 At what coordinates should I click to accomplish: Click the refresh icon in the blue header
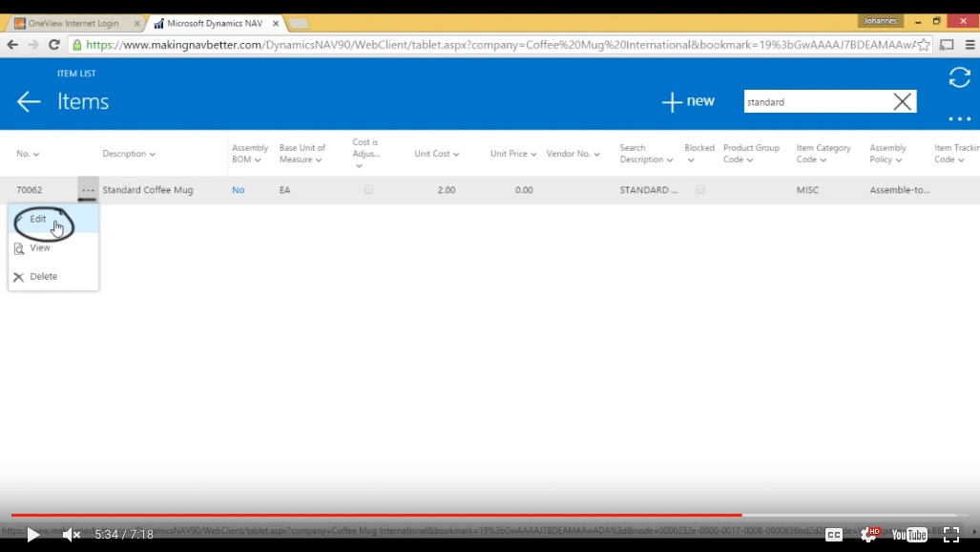(x=959, y=77)
